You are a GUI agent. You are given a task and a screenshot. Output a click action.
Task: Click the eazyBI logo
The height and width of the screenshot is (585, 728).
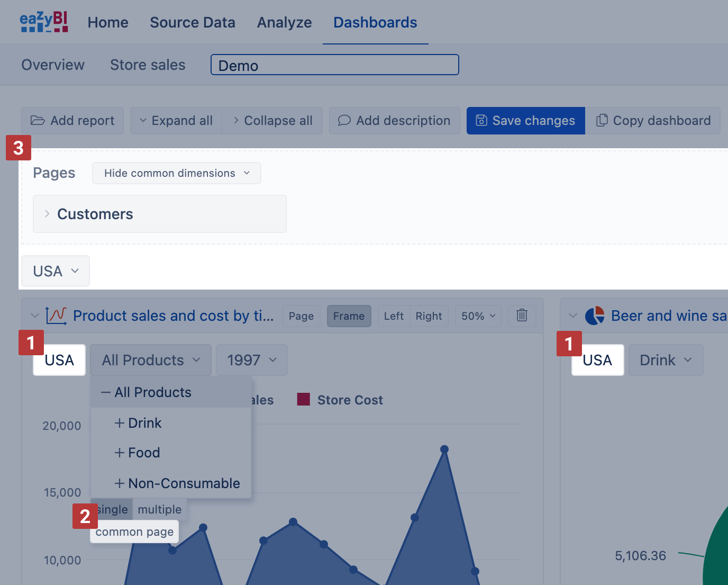[x=44, y=22]
